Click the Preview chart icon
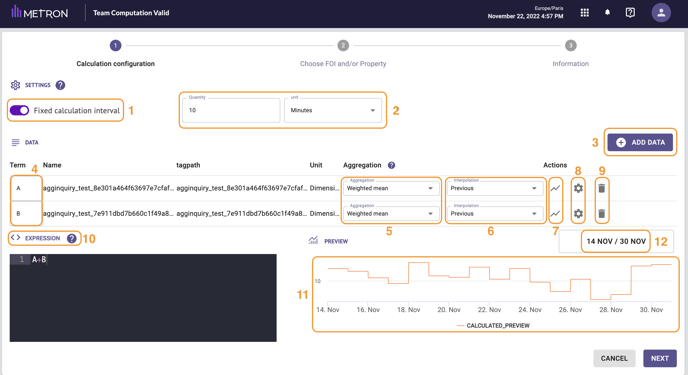This screenshot has height=375, width=688. point(313,240)
